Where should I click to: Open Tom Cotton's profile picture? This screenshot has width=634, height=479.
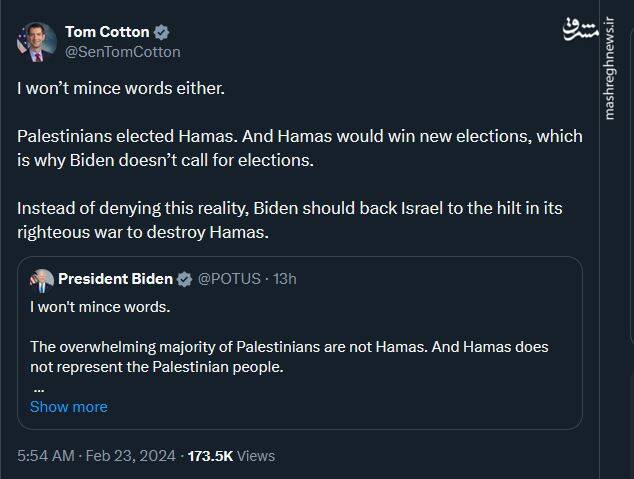[x=37, y=42]
